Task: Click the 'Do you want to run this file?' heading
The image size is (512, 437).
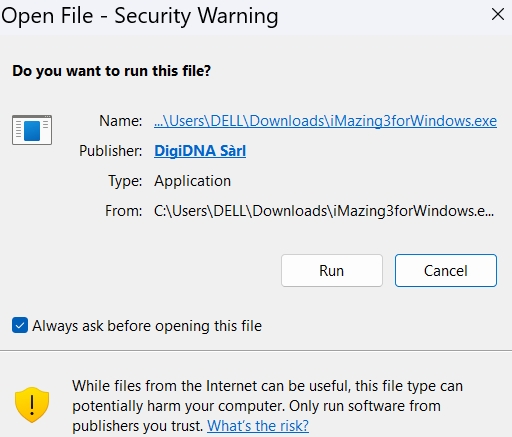Action: point(112,71)
